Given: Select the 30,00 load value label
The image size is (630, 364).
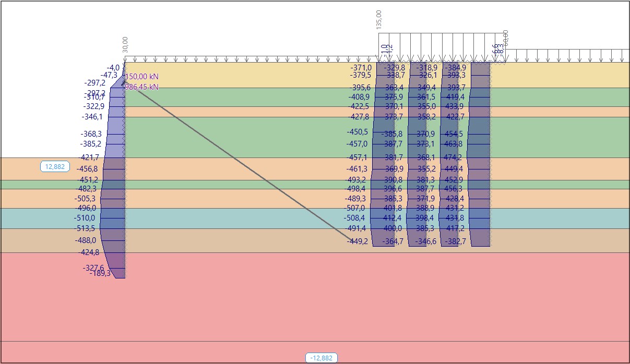Looking at the screenshot, I should coord(124,45).
